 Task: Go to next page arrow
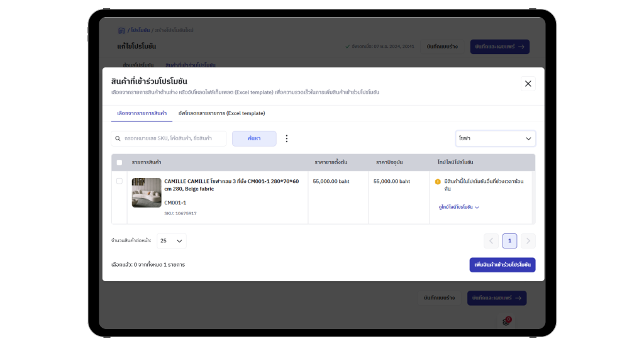(x=528, y=241)
